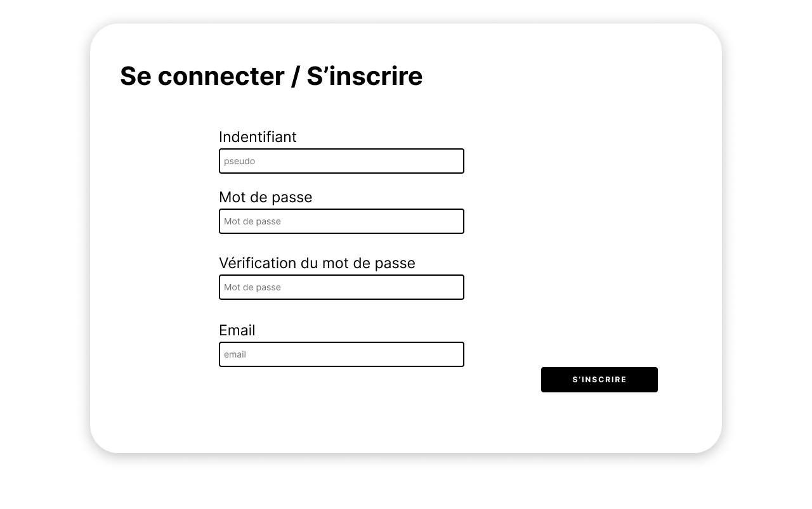This screenshot has width=812, height=509.
Task: Click the 'S'inscrire' word in the page title
Action: point(364,76)
